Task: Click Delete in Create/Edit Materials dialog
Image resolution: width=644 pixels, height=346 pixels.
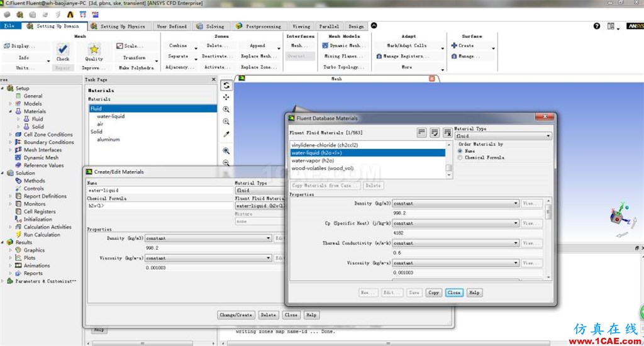Action: tap(268, 315)
